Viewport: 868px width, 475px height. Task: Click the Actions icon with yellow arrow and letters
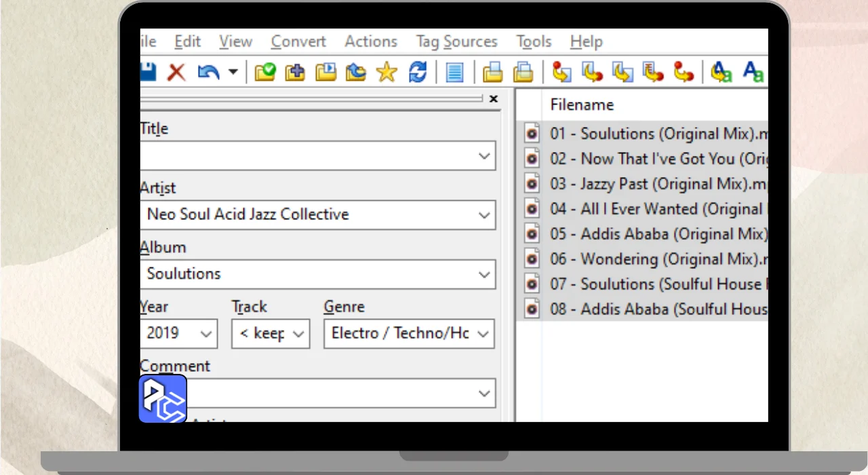pos(721,72)
